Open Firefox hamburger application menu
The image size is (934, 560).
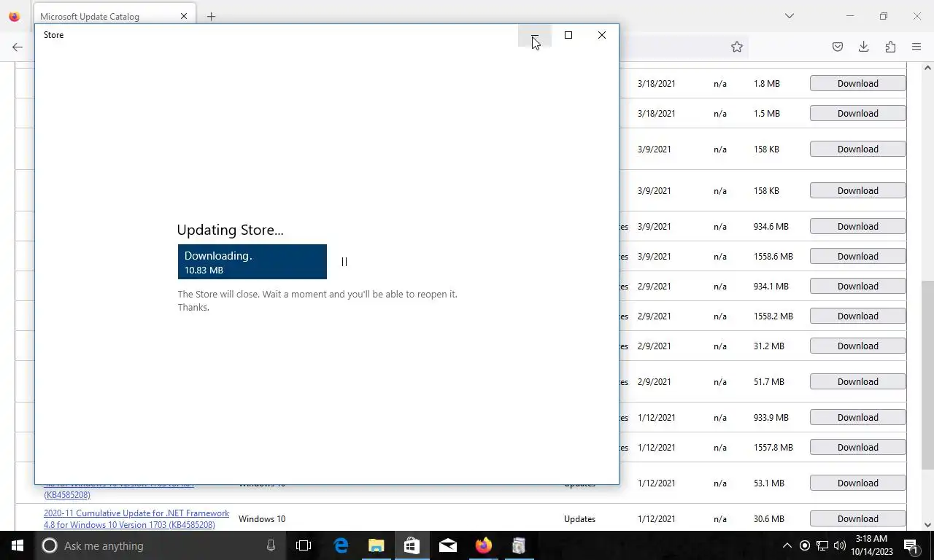tap(916, 47)
